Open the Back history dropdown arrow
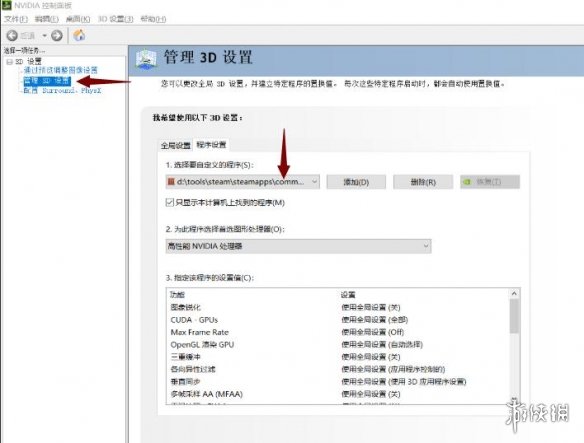 click(44, 36)
